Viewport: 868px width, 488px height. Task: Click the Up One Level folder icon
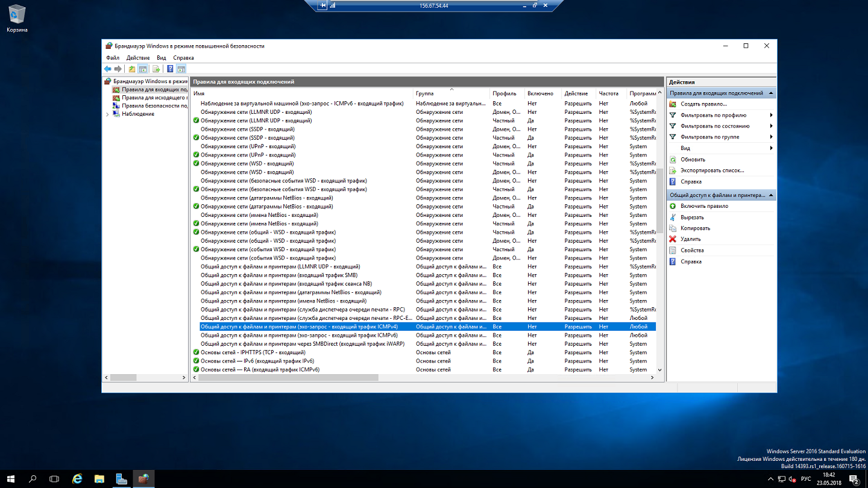[132, 69]
